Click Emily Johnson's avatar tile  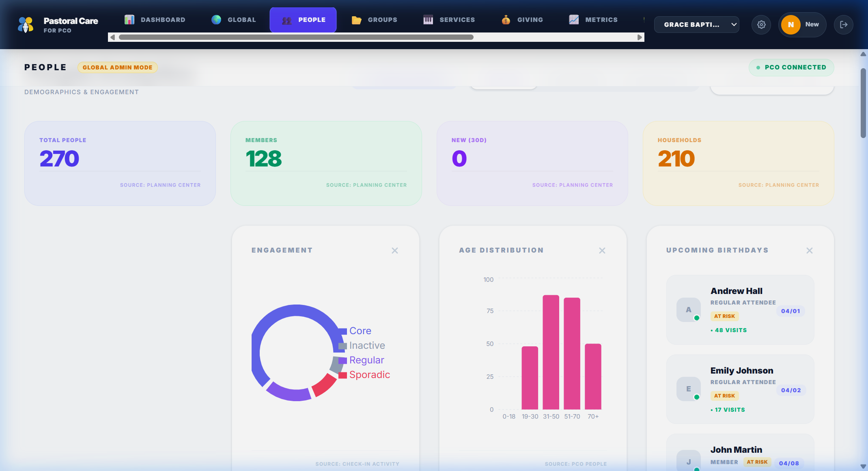689,389
